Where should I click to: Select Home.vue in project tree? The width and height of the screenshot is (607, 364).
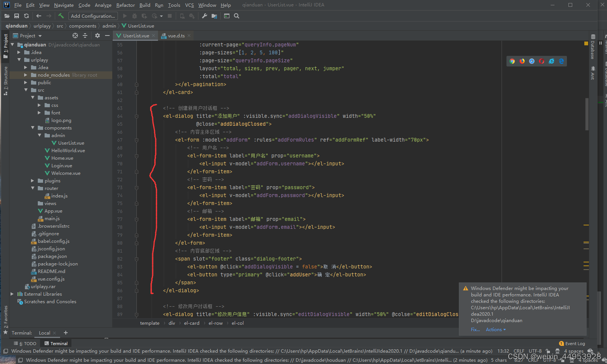62,158
